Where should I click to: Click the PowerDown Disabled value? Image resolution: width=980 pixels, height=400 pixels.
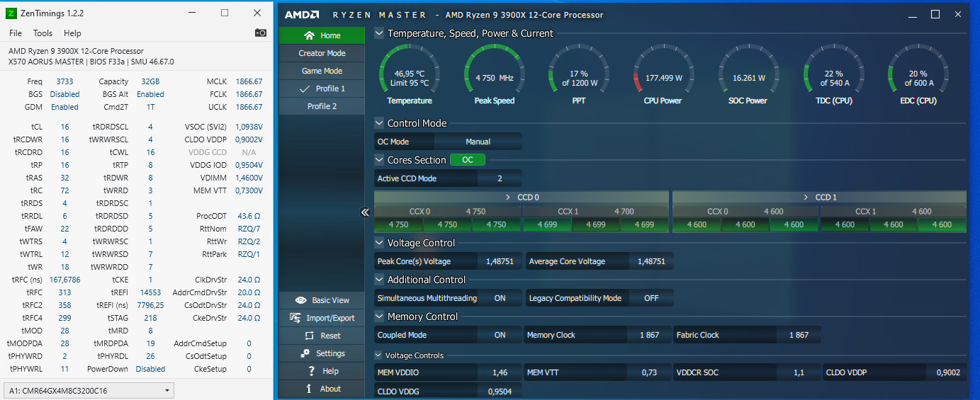[150, 369]
